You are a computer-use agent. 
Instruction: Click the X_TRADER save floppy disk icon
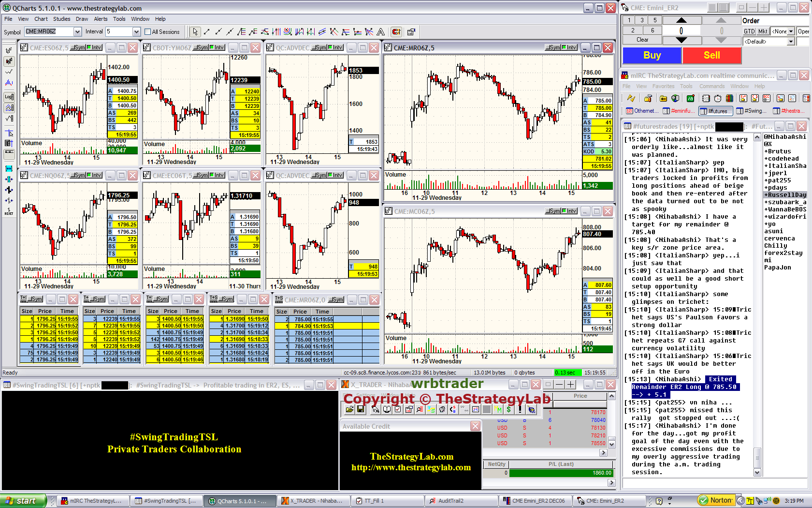point(360,409)
